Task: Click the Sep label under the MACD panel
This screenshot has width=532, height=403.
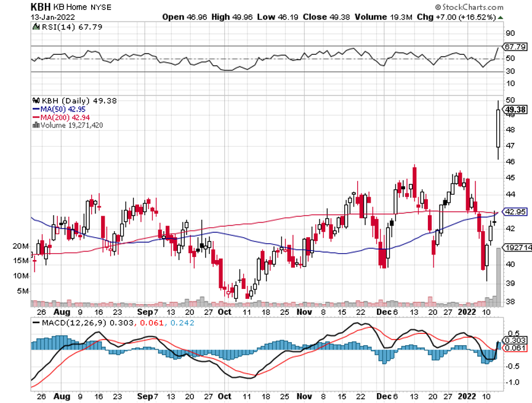Action: pos(145,397)
